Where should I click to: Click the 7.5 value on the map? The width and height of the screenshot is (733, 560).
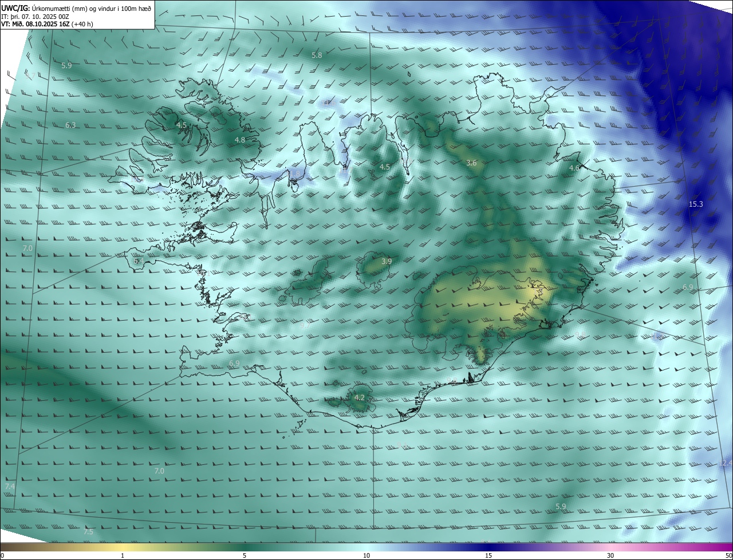[88, 532]
